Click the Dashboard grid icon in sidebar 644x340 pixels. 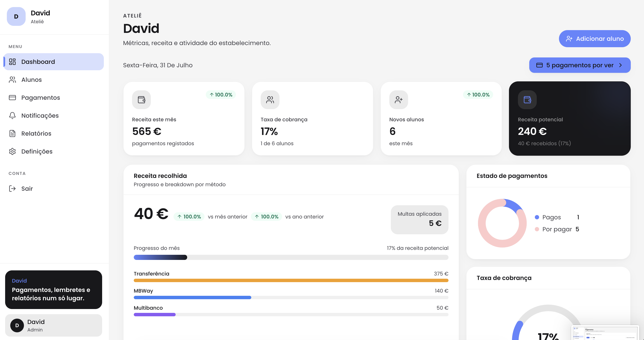click(12, 62)
